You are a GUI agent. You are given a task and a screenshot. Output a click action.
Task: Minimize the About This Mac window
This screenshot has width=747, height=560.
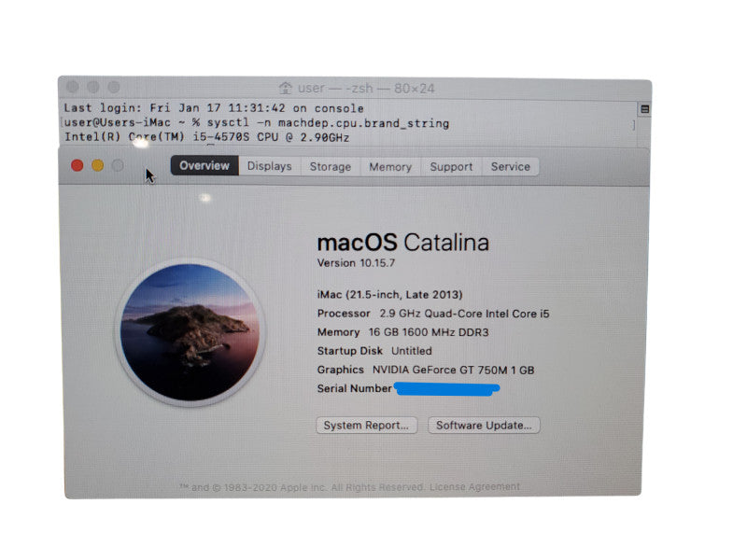click(x=98, y=165)
